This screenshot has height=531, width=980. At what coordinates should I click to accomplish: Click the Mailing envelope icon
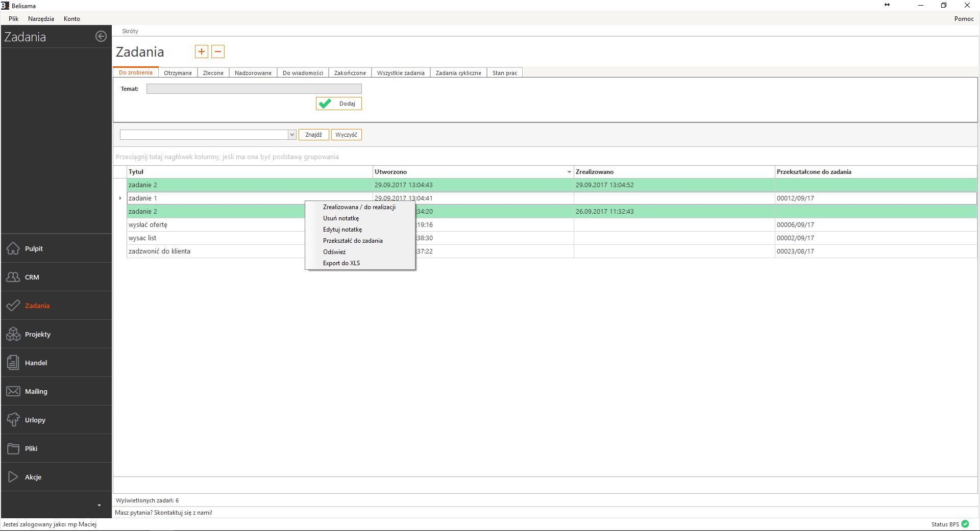13,391
